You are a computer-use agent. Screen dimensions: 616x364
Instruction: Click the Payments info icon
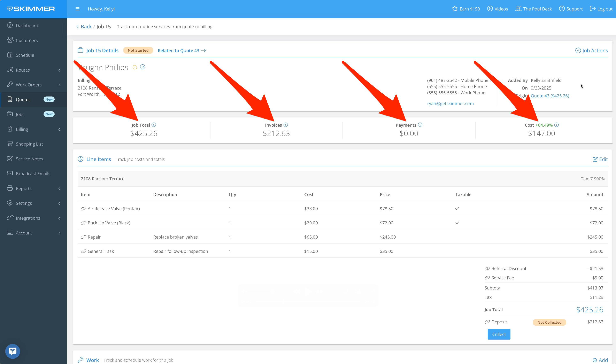(420, 125)
